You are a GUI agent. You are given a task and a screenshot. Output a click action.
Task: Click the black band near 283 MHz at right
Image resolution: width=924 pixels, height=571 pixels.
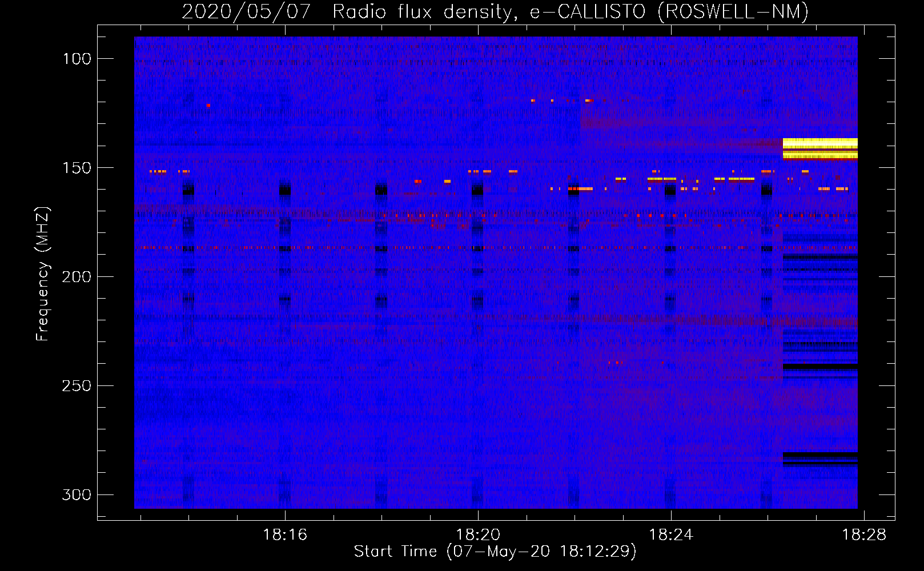pyautogui.click(x=820, y=455)
